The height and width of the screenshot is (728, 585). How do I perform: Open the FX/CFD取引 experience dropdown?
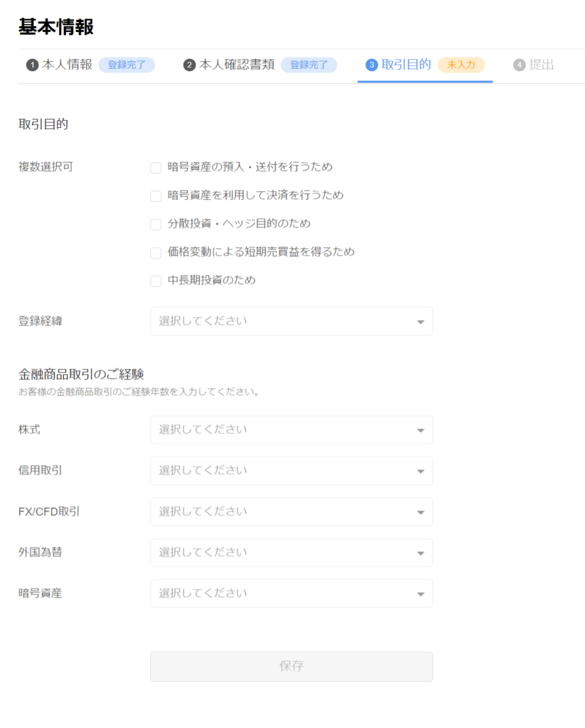pos(291,512)
